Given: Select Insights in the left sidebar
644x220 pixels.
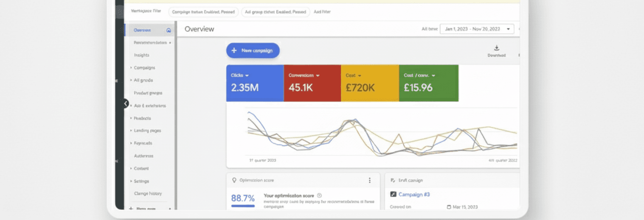Looking at the screenshot, I should [x=141, y=55].
